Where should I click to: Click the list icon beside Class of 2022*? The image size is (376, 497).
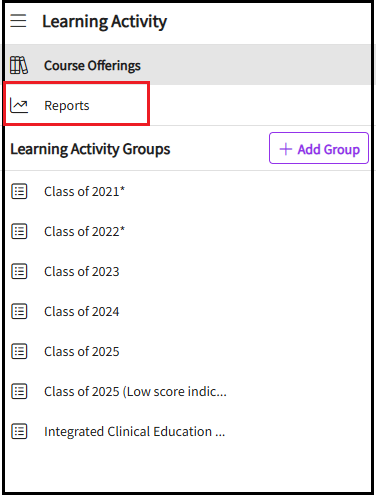click(x=19, y=231)
